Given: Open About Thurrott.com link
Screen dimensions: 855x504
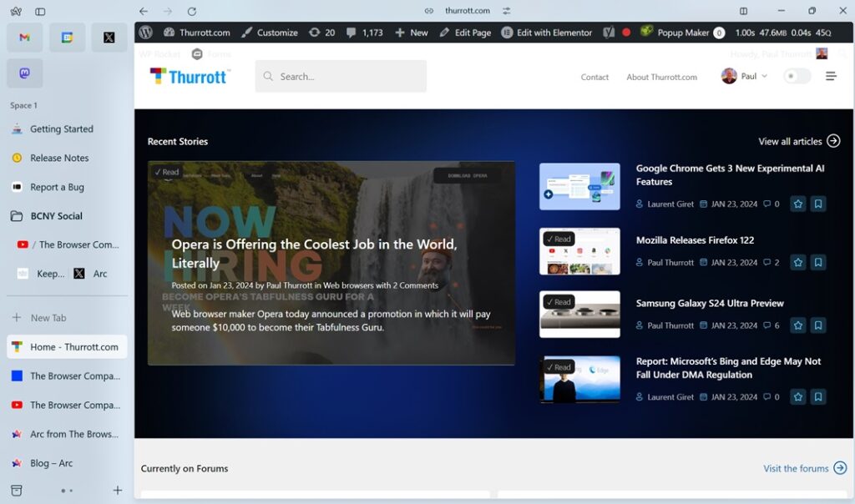Looking at the screenshot, I should [661, 77].
